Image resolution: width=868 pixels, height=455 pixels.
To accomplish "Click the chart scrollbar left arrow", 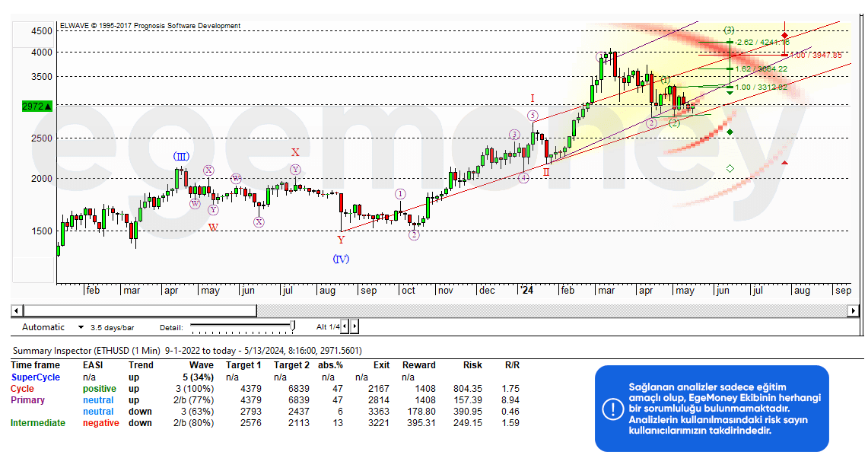I will coord(16,310).
